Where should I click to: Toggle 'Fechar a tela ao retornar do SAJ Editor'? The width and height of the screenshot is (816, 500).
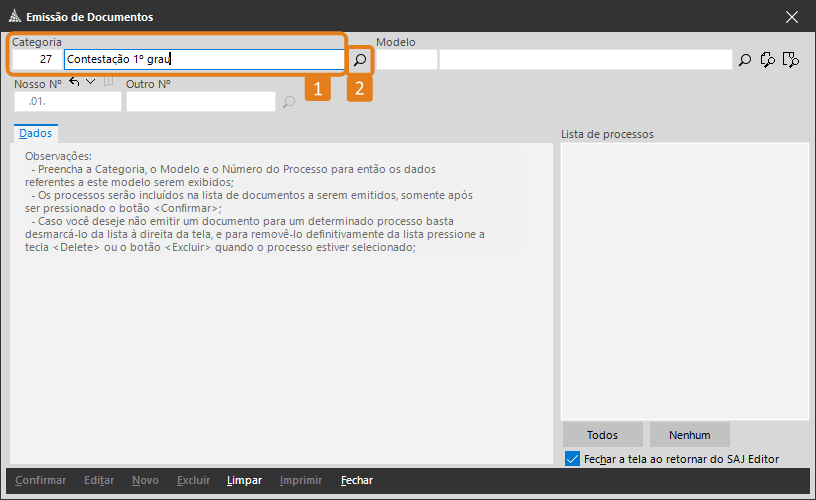[572, 459]
